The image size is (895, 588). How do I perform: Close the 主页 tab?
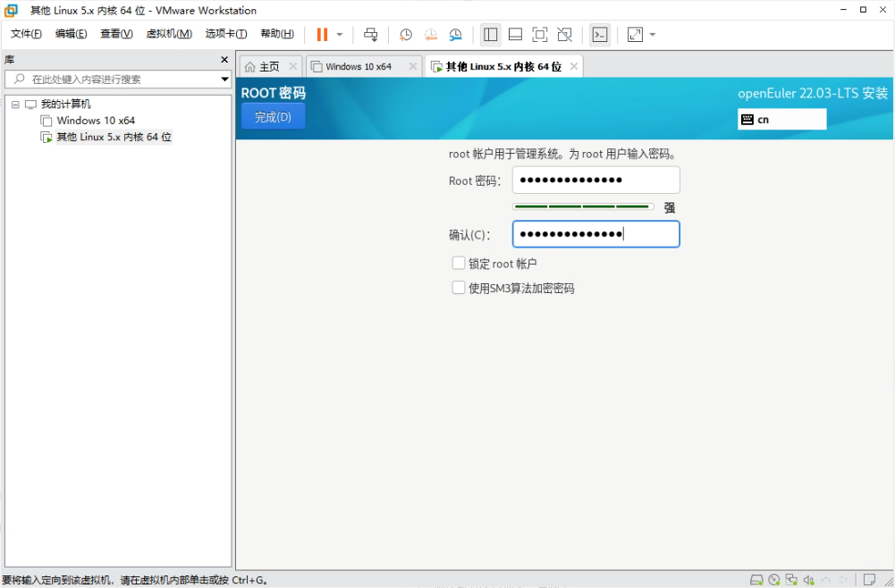pyautogui.click(x=292, y=67)
